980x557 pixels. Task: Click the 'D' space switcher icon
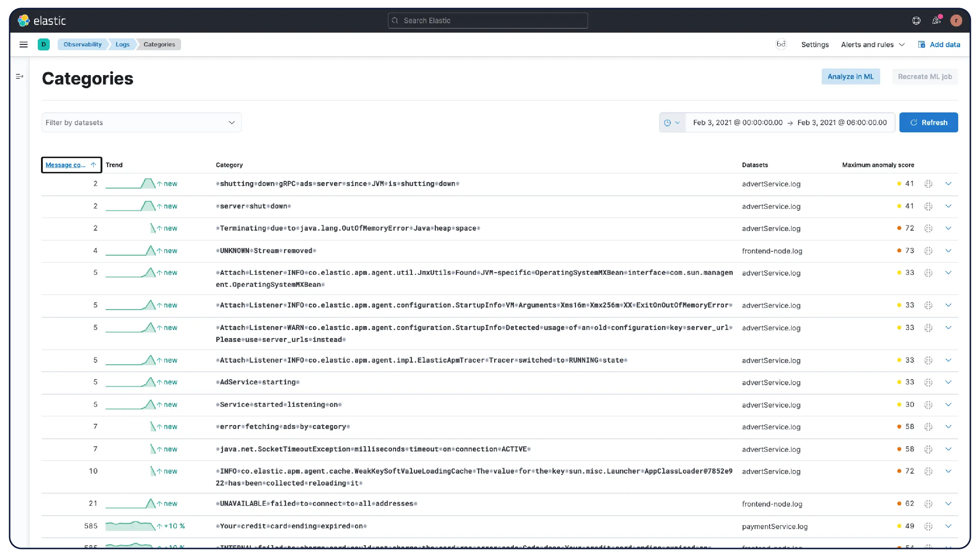(44, 44)
